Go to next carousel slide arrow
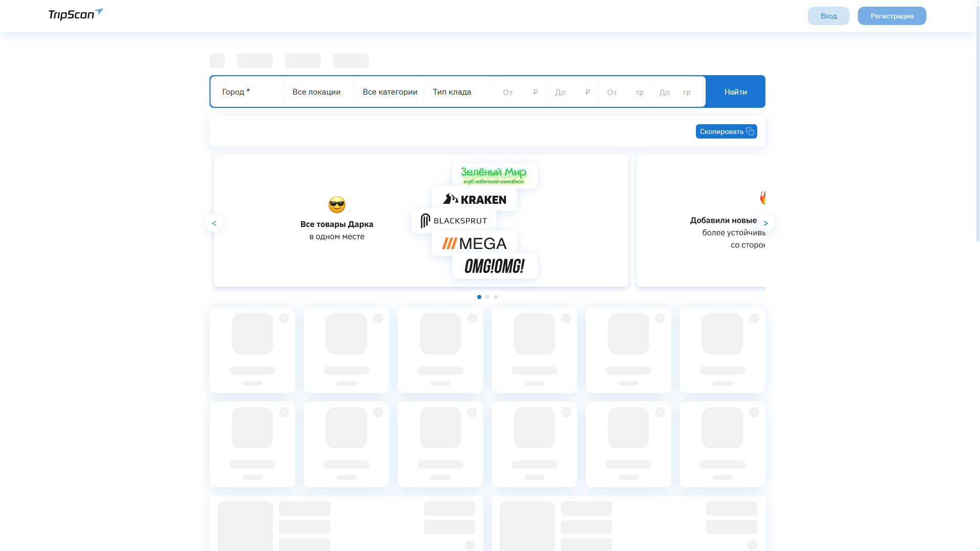980x551 pixels. 765,223
